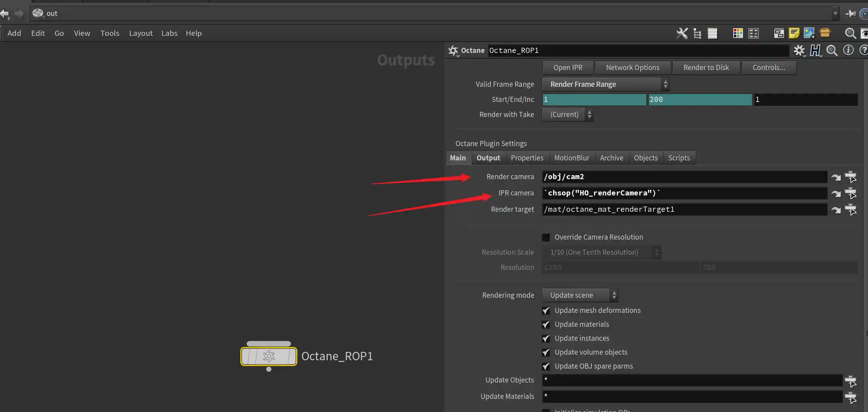Click the Controls... button
This screenshot has height=412, width=868.
pos(769,68)
